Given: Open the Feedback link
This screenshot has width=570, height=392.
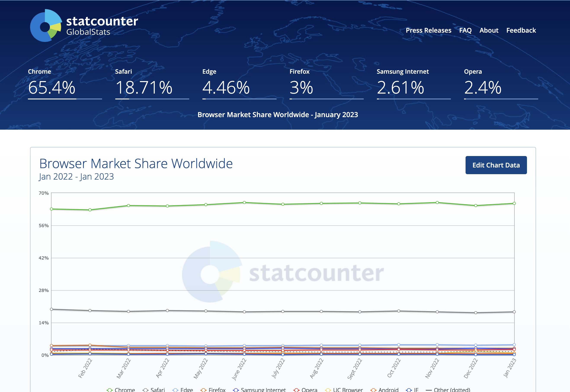Looking at the screenshot, I should pos(521,30).
